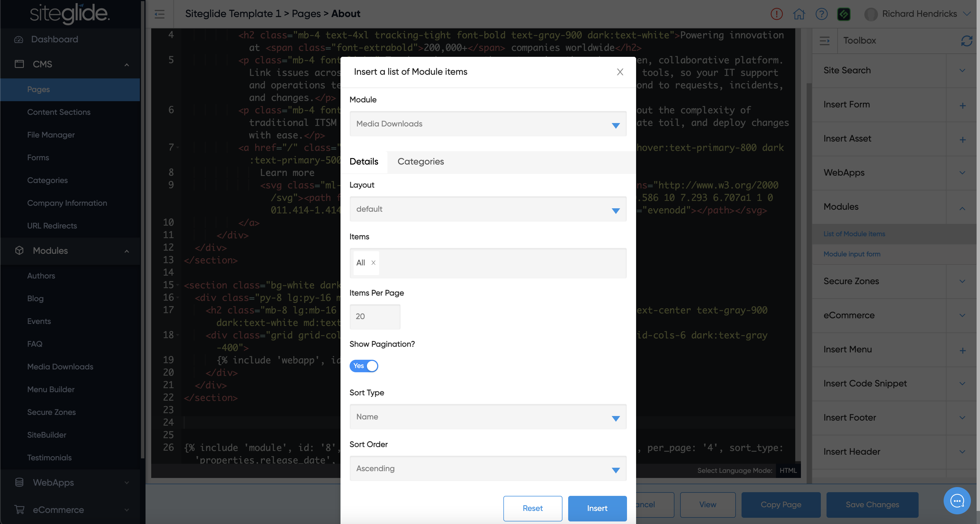Remove the All tag from Items

click(373, 262)
